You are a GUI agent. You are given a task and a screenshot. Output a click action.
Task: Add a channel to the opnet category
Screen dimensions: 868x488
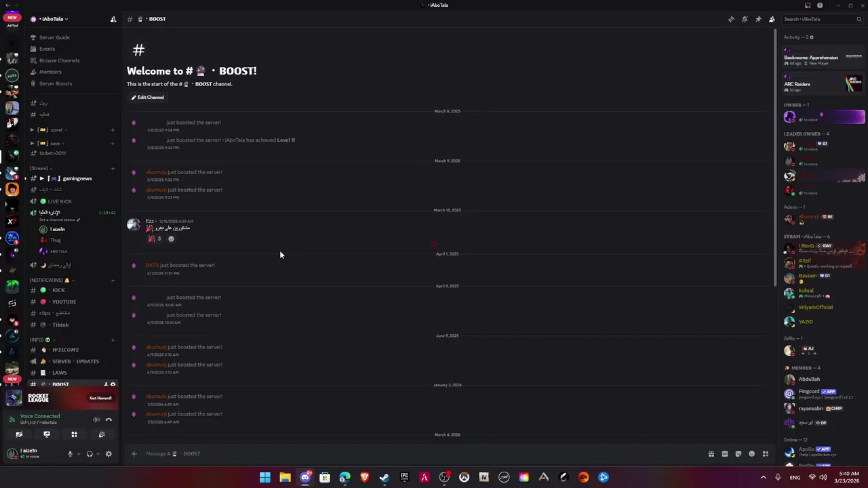coord(113,129)
